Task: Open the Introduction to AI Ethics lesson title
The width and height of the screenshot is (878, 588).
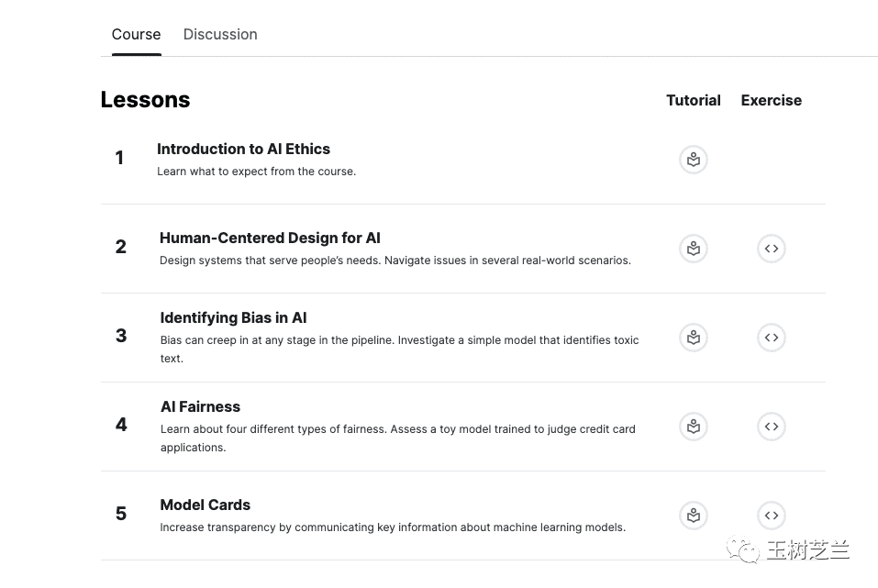Action: point(243,149)
